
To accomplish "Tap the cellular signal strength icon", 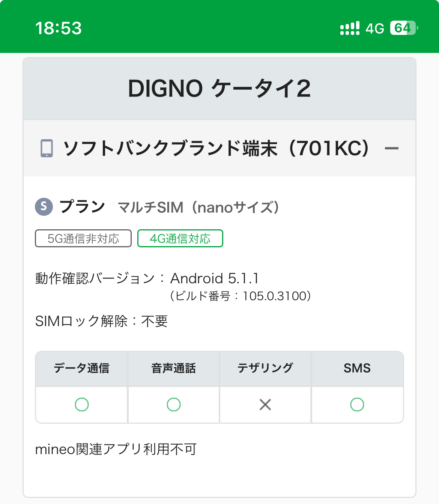I will click(x=350, y=28).
